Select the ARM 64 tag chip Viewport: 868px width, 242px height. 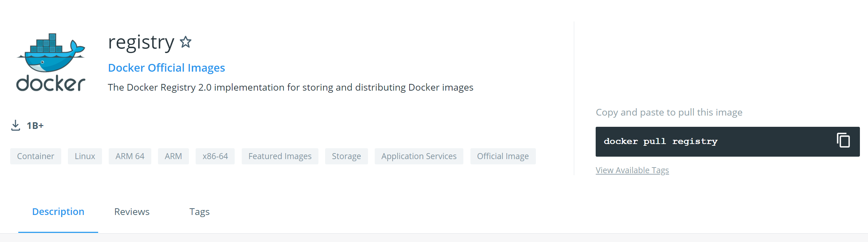(130, 156)
